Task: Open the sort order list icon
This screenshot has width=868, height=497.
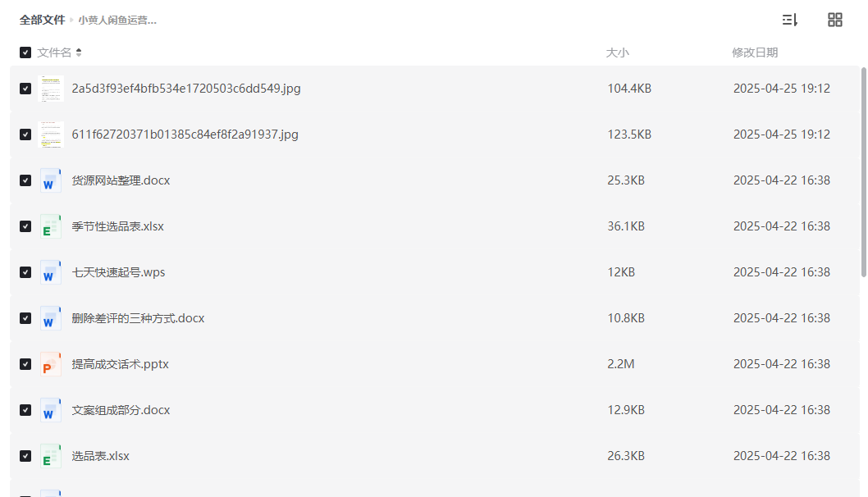Action: point(790,20)
